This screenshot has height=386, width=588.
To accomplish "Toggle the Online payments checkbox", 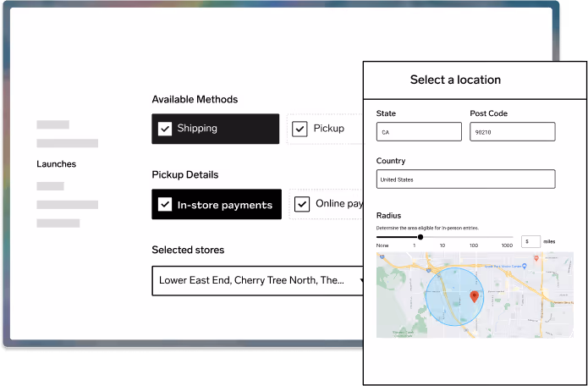I will pos(302,205).
